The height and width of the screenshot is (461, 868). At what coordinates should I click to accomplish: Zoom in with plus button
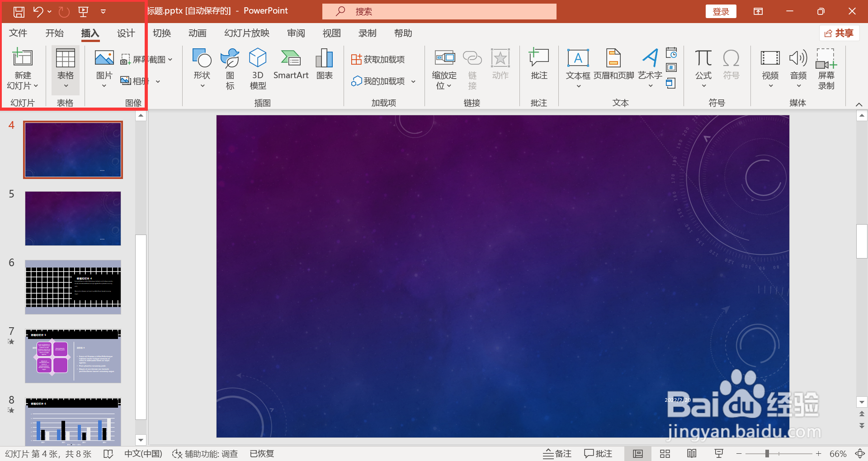click(818, 454)
